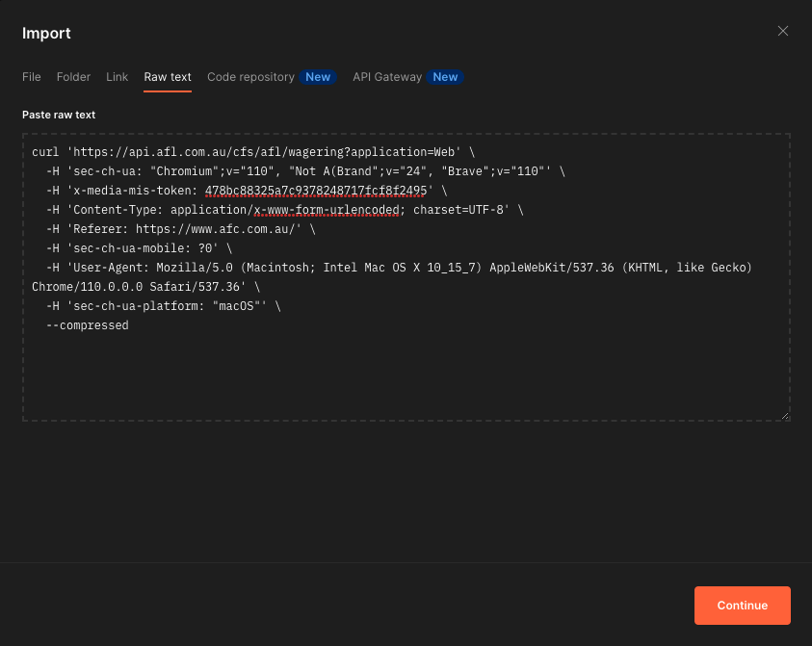Click the --compressed flag line
Screen dimensions: 812x646
[87, 325]
